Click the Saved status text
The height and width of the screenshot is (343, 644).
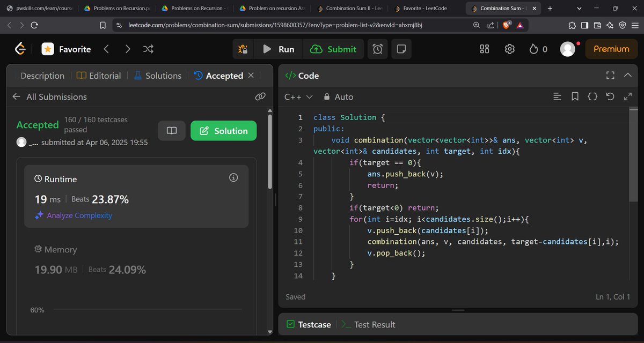[x=296, y=297]
